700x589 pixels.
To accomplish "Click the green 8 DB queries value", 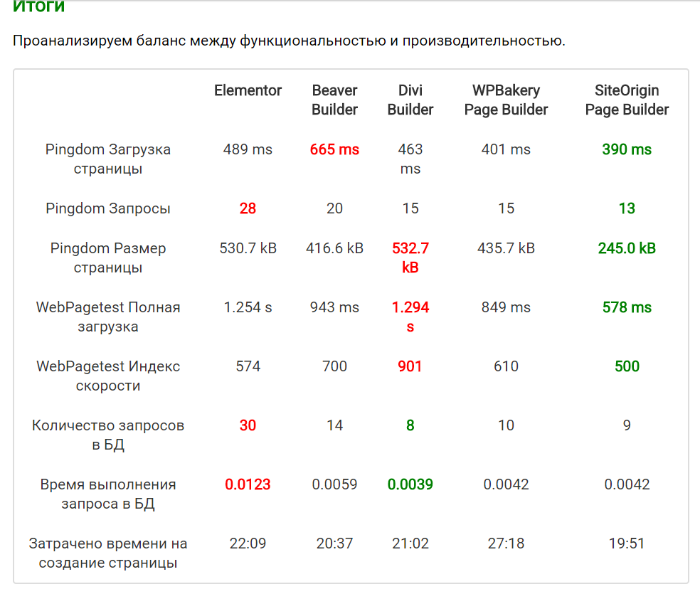I will click(410, 425).
